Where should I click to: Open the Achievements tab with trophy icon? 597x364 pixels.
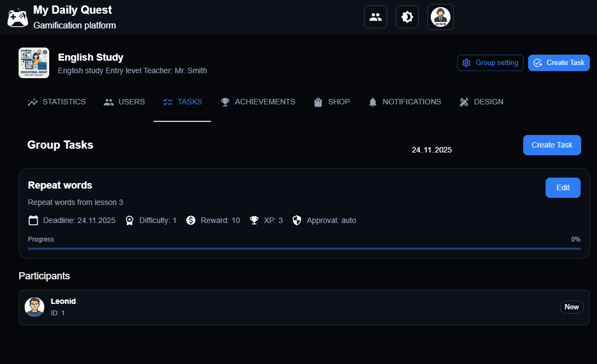coord(258,102)
